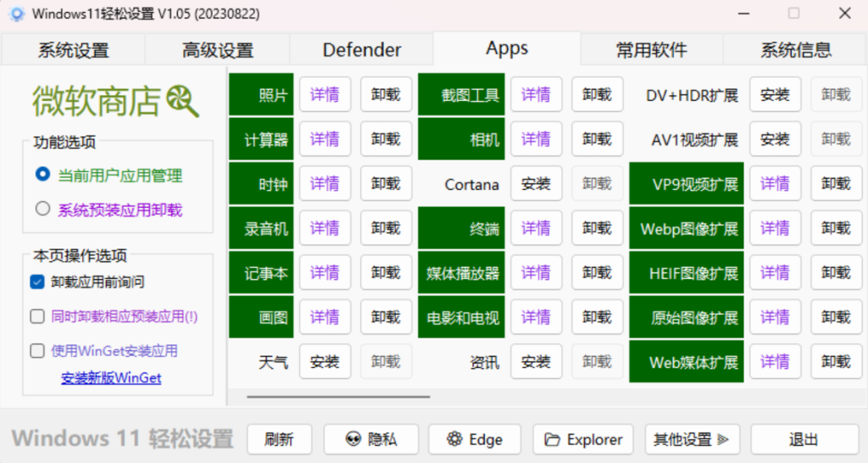Open the 安装新版WinGet link

point(111,377)
